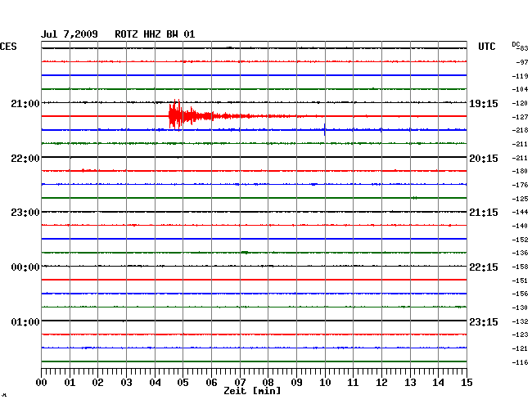Click the 20:15 UTC time label
This screenshot has height=404, width=532.
click(x=484, y=159)
